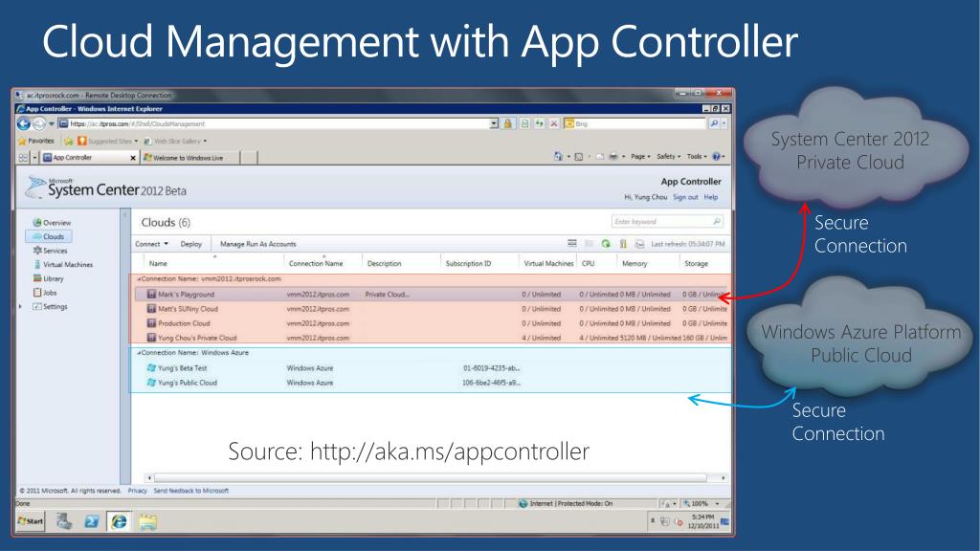
Task: Open the Connect dropdown menu
Action: coord(151,244)
